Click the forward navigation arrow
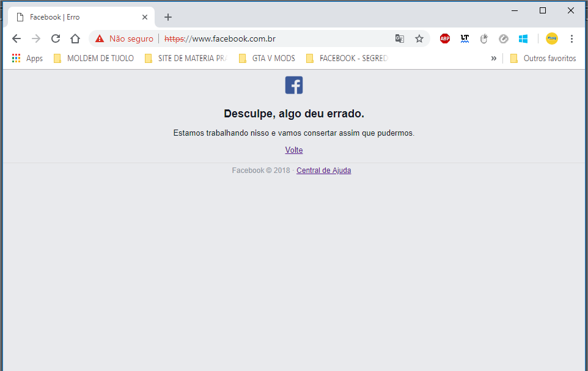The image size is (588, 371). 36,39
